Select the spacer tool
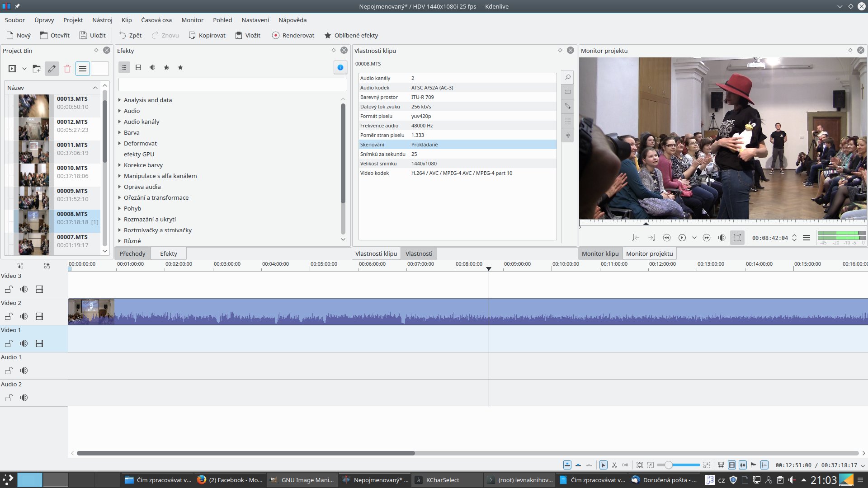The width and height of the screenshot is (868, 488). click(x=625, y=465)
